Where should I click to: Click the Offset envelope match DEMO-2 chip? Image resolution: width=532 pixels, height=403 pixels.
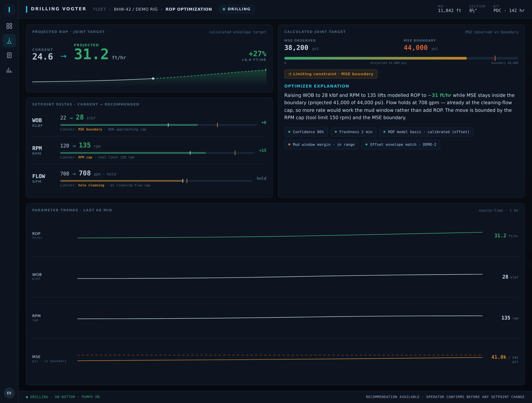pos(401,145)
